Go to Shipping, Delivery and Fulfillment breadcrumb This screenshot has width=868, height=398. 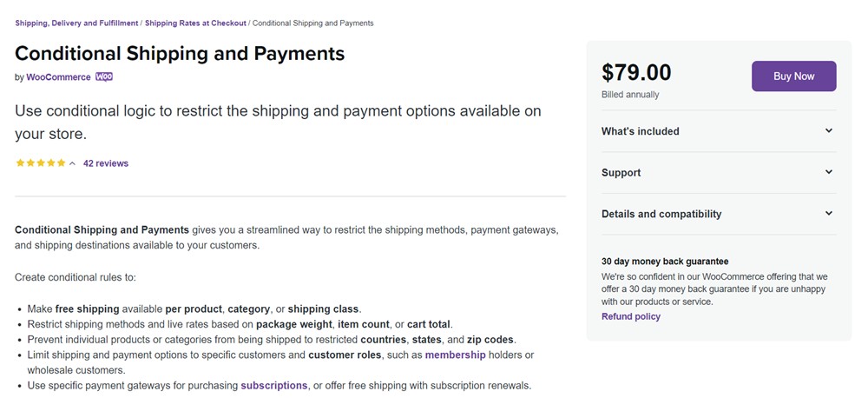click(x=76, y=23)
